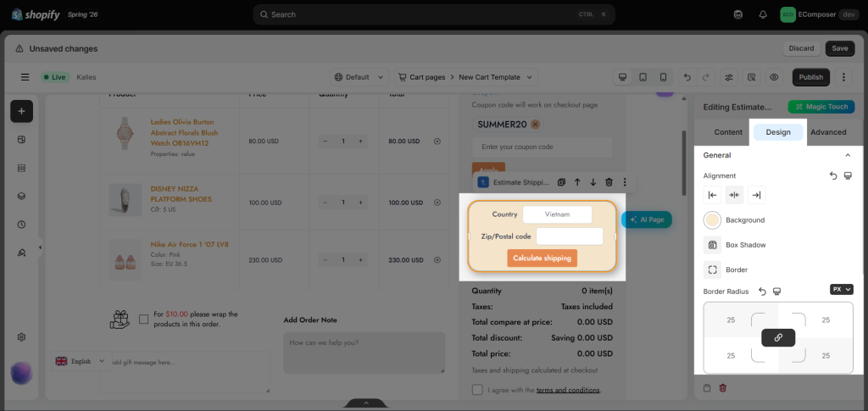Click the link border radius values icon

coord(778,337)
